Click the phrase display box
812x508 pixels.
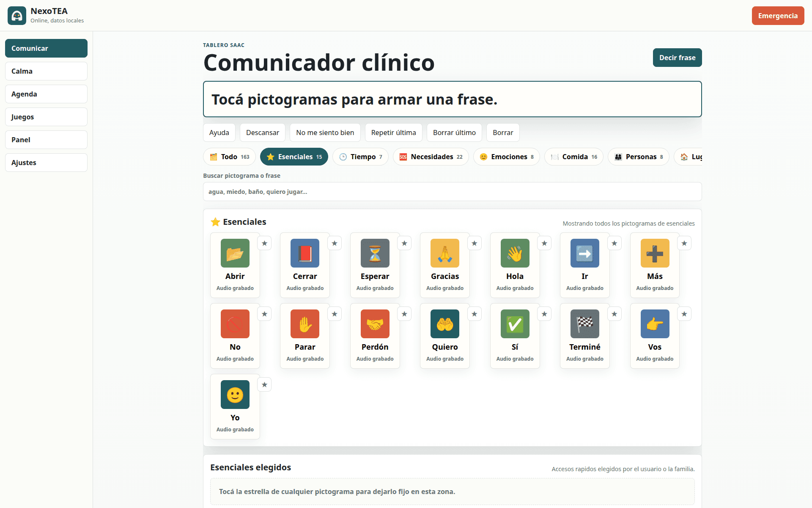coord(452,99)
